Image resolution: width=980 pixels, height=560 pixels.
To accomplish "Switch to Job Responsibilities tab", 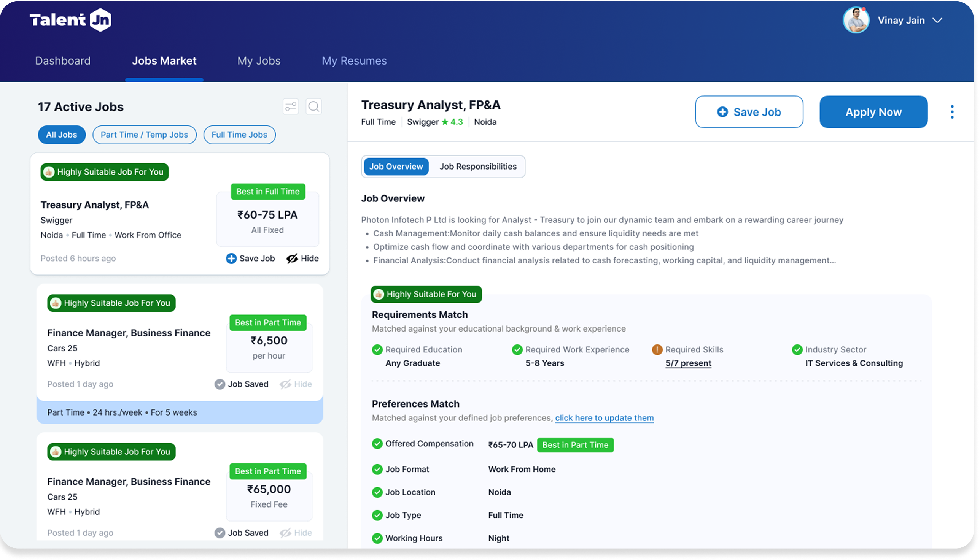I will (478, 167).
